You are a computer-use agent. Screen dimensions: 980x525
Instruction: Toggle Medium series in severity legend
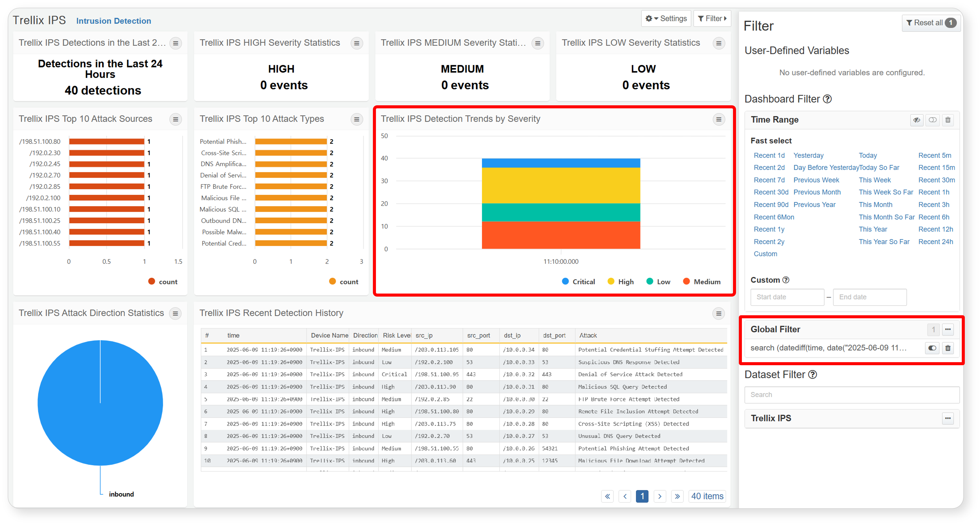coord(702,282)
